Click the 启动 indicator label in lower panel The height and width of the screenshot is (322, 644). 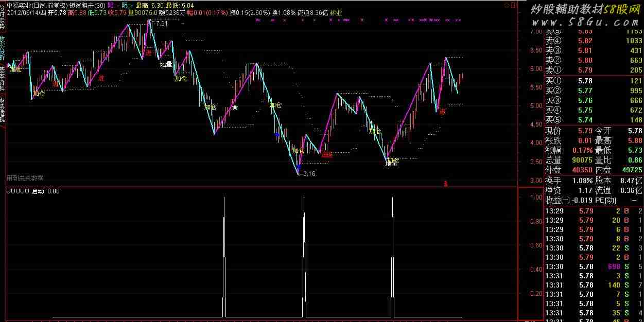39,191
